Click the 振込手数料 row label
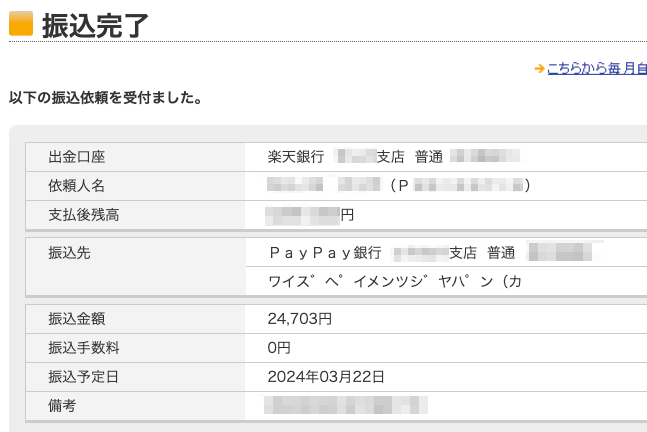This screenshot has width=647, height=432. coord(84,348)
